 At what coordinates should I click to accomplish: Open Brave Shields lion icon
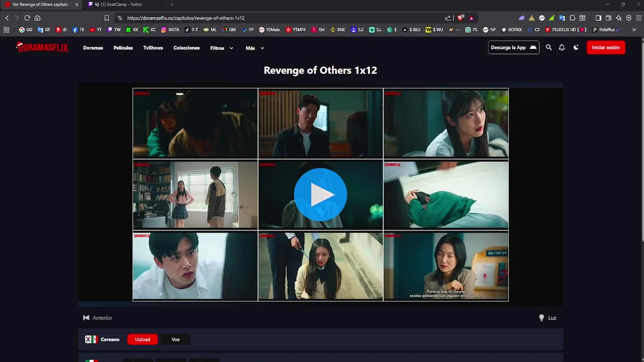(x=460, y=18)
